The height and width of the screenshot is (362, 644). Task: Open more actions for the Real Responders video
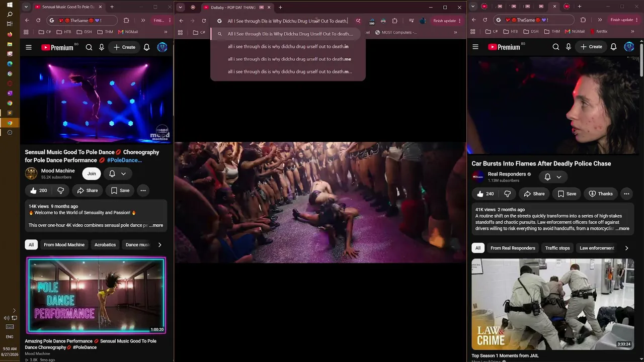tap(626, 194)
